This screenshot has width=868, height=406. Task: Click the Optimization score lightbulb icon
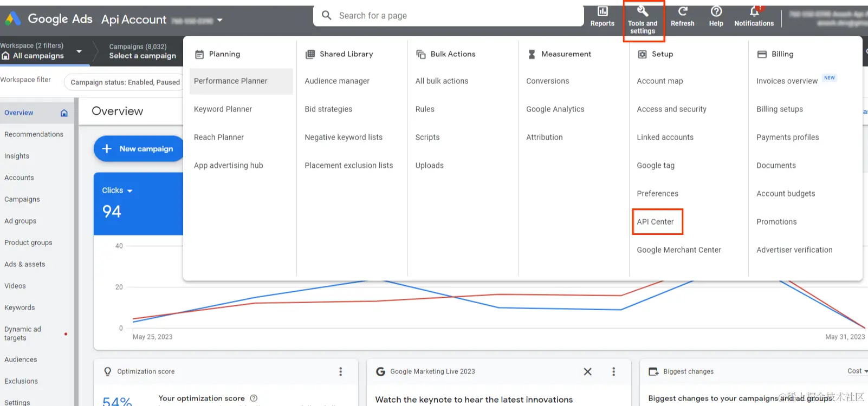(107, 371)
